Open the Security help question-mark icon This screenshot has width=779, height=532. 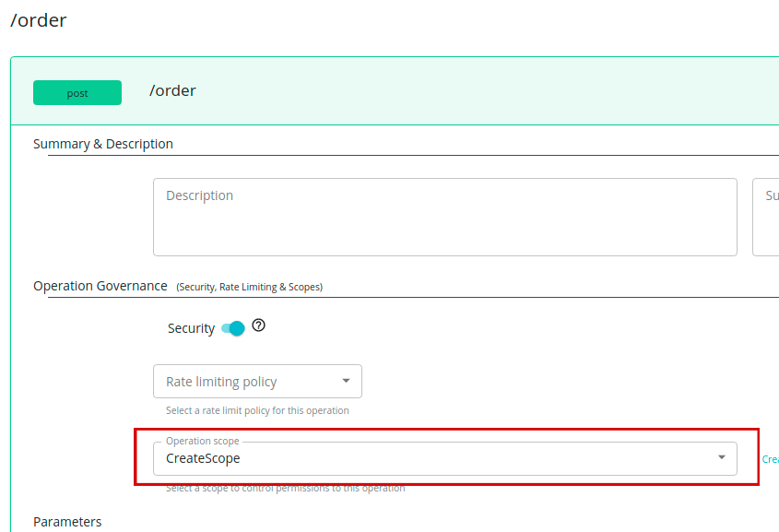[x=259, y=325]
